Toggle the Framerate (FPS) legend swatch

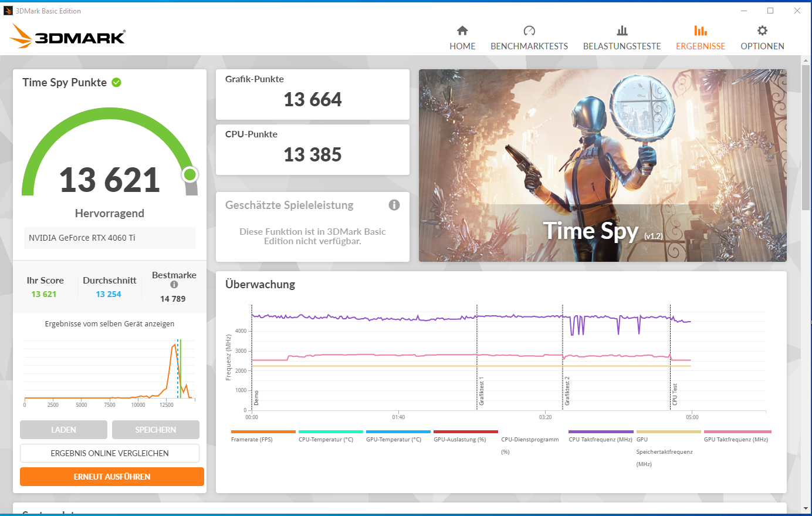click(x=263, y=431)
